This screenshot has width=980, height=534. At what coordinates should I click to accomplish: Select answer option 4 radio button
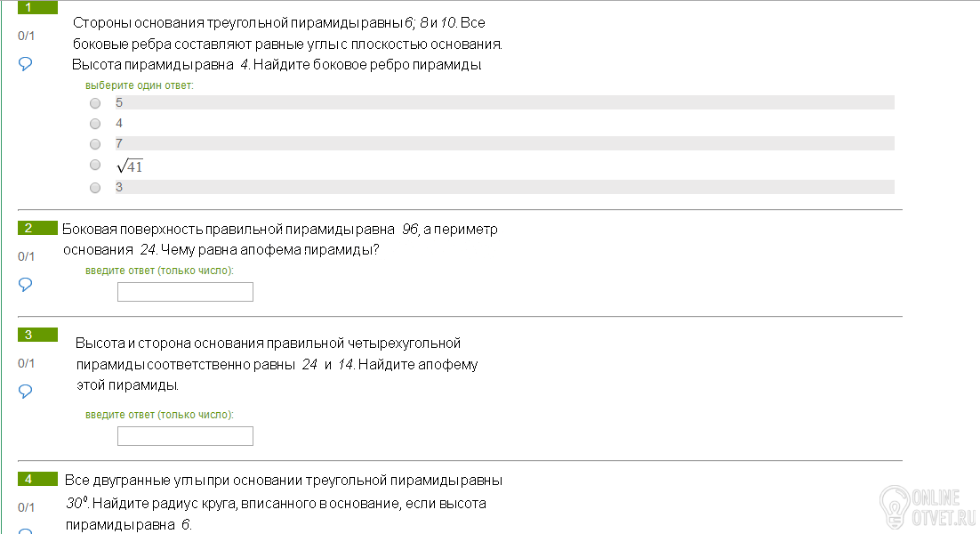(95, 124)
